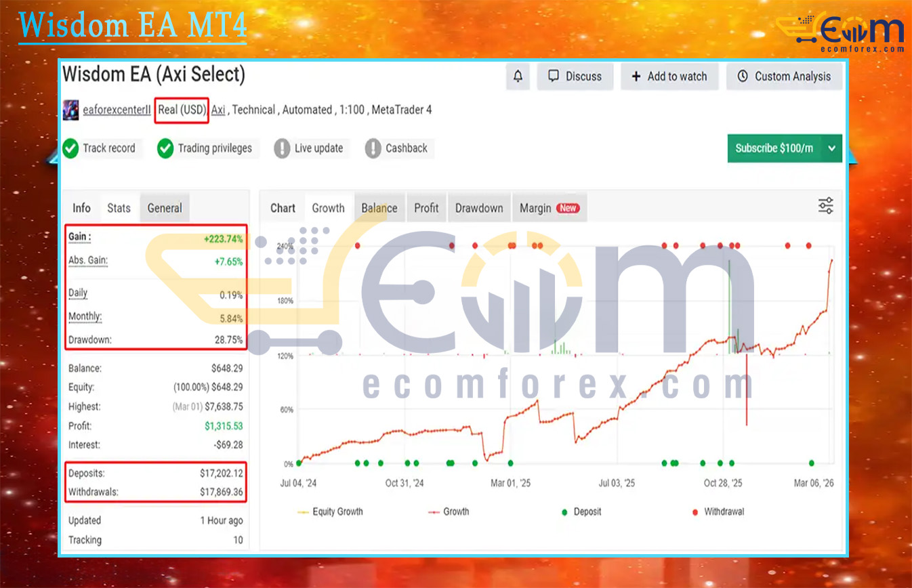Toggle Growth line in chart legend
Screen dimensions: 912x588
click(x=449, y=512)
